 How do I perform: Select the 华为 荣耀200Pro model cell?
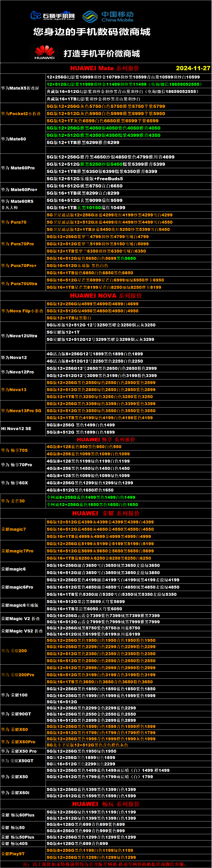coord(23,675)
